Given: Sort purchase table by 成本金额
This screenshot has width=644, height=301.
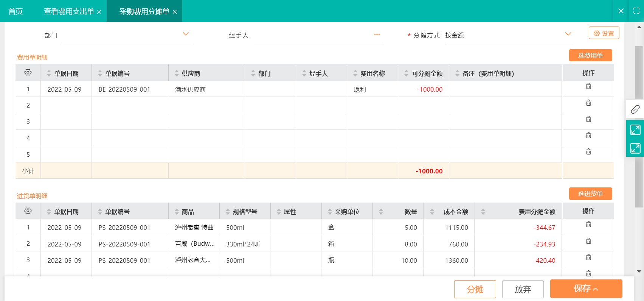Looking at the screenshot, I should (432, 212).
